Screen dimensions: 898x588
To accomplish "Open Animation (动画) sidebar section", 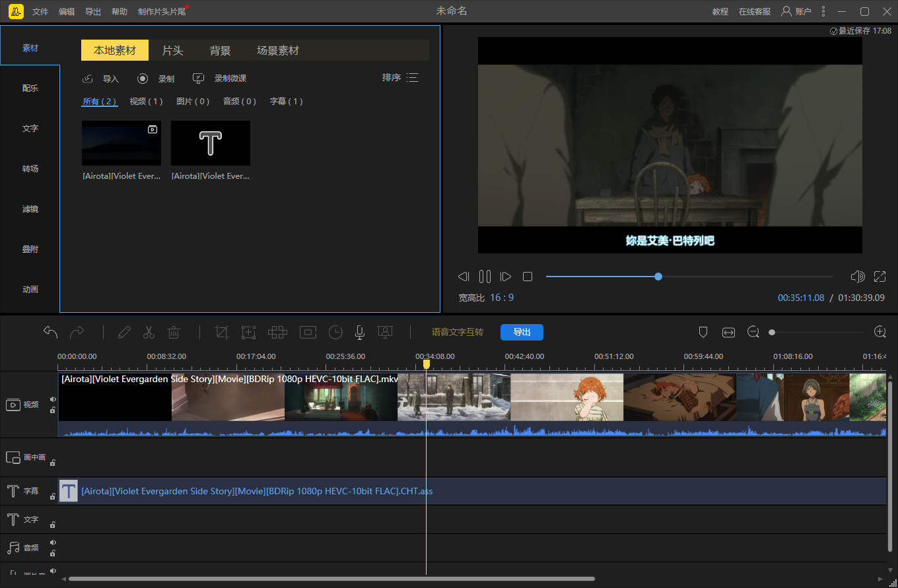I will (30, 290).
